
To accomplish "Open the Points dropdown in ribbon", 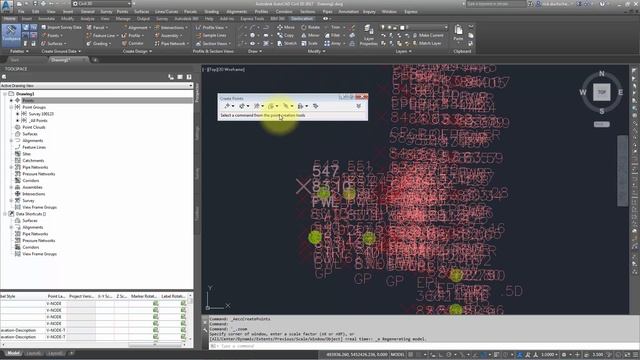I will (x=52, y=36).
